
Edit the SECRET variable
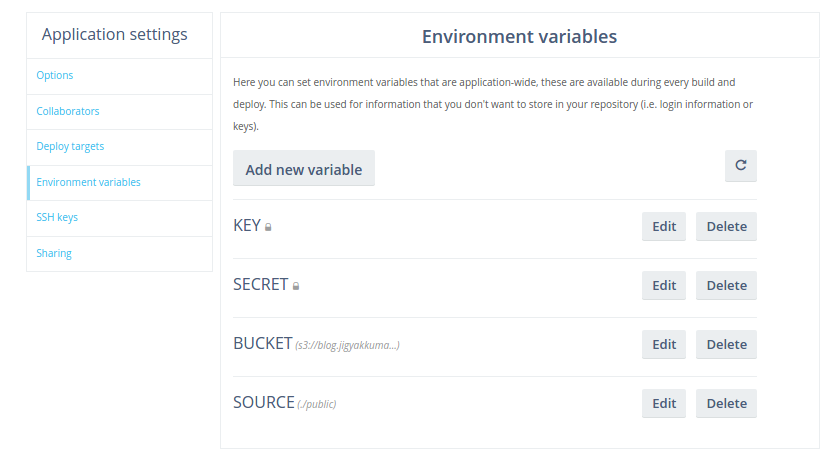664,285
